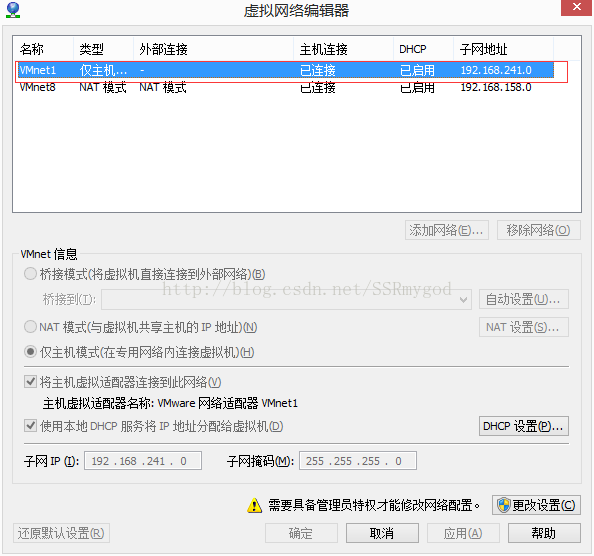Select the VMnet8 row name
This screenshot has width=594, height=556.
pyautogui.click(x=38, y=87)
